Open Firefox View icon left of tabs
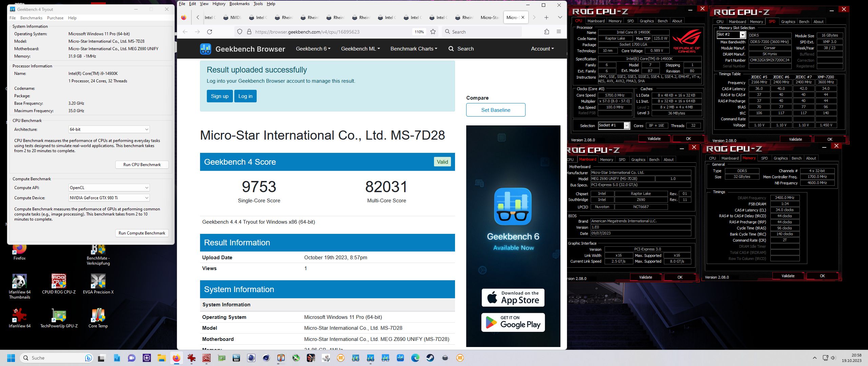 coord(183,17)
